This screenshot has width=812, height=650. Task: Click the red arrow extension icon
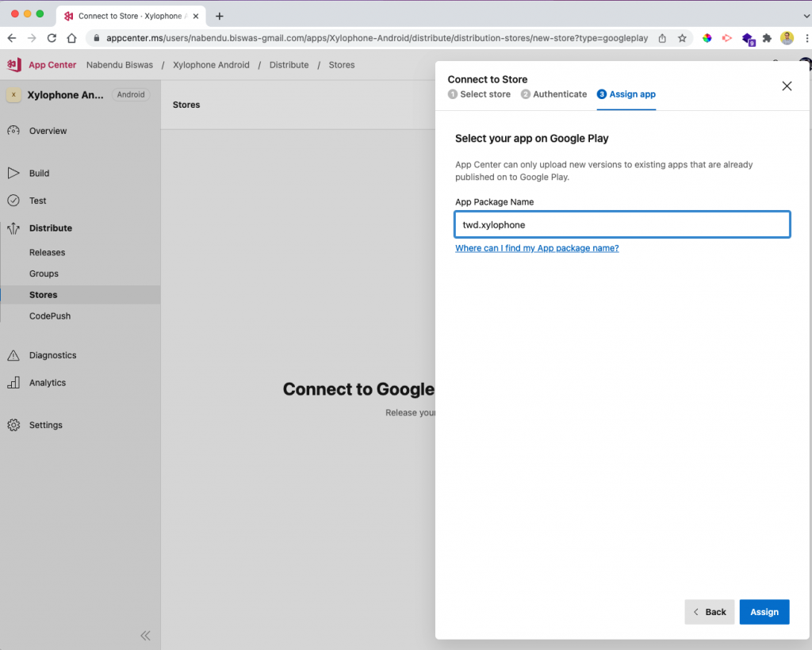[726, 38]
